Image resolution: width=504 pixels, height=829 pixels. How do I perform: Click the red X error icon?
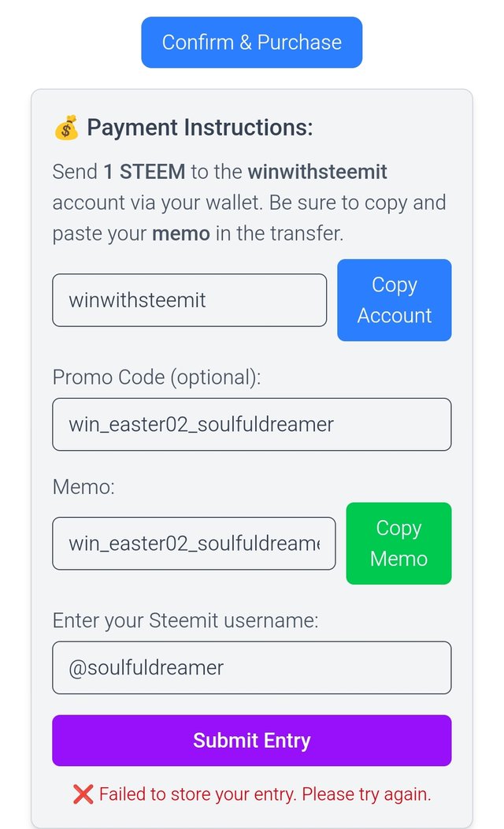83,794
